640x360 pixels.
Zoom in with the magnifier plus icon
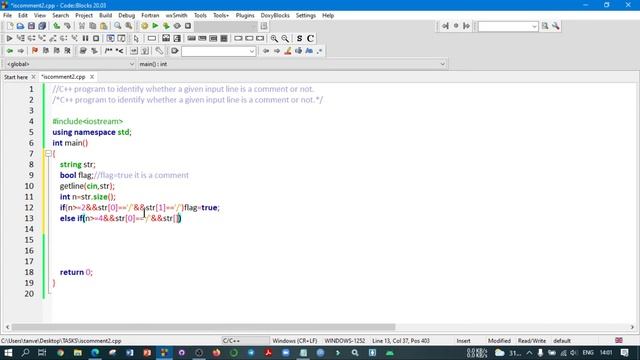click(274, 38)
